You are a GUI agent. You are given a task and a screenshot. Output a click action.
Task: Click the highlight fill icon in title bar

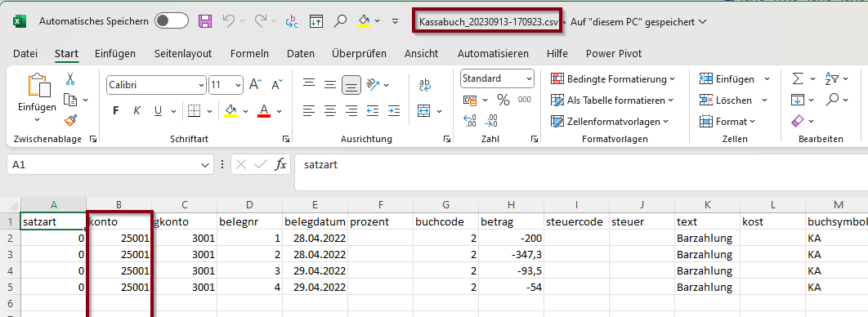click(x=365, y=21)
